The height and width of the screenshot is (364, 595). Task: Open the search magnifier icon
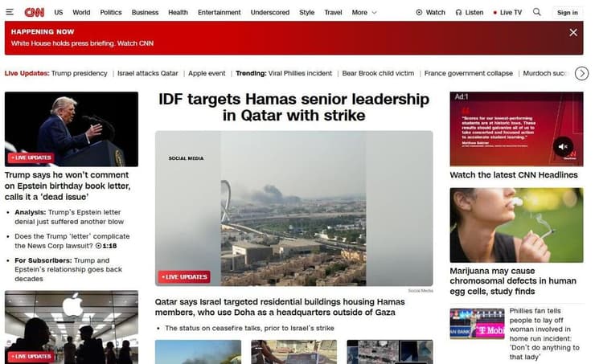pyautogui.click(x=537, y=12)
